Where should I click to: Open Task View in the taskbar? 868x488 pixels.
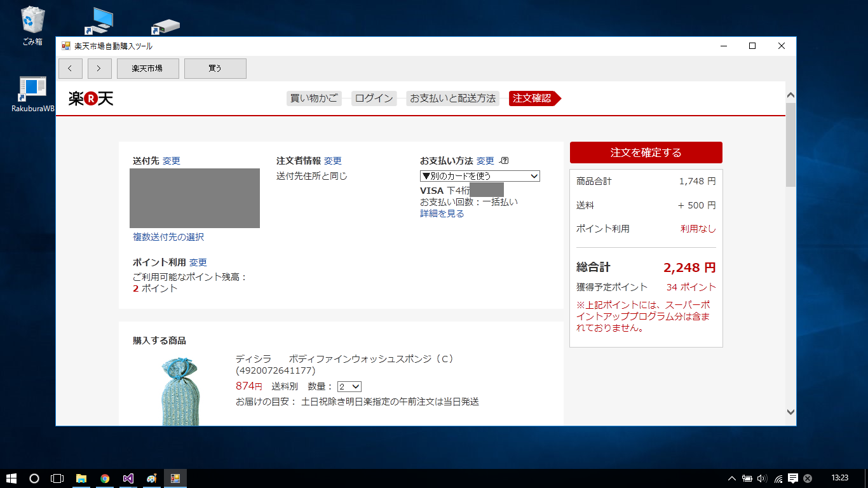point(58,478)
